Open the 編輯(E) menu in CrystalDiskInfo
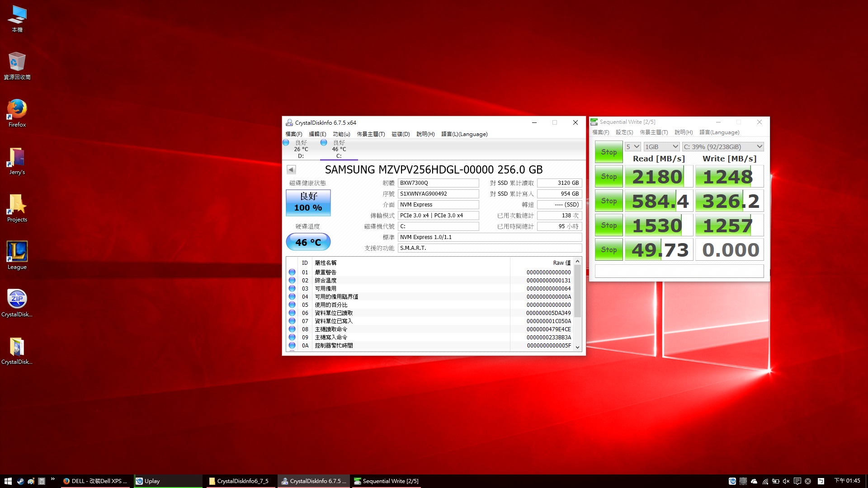Image resolution: width=868 pixels, height=488 pixels. pos(317,134)
